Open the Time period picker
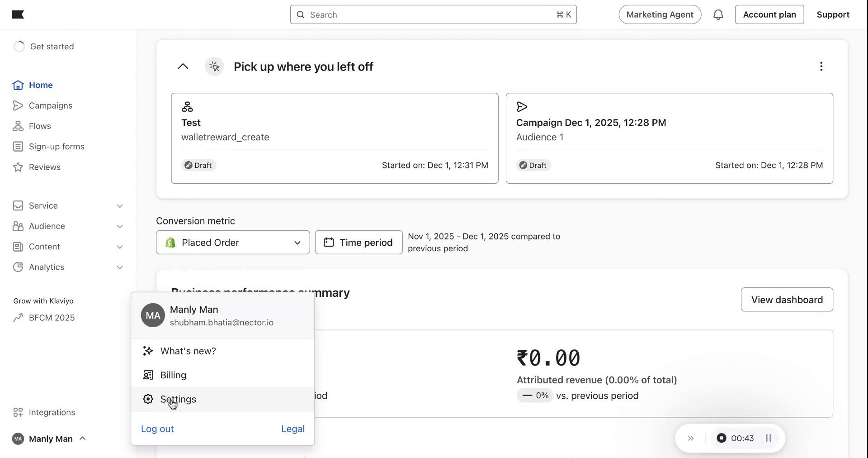Screen dimensions: 868x458 pos(359,243)
